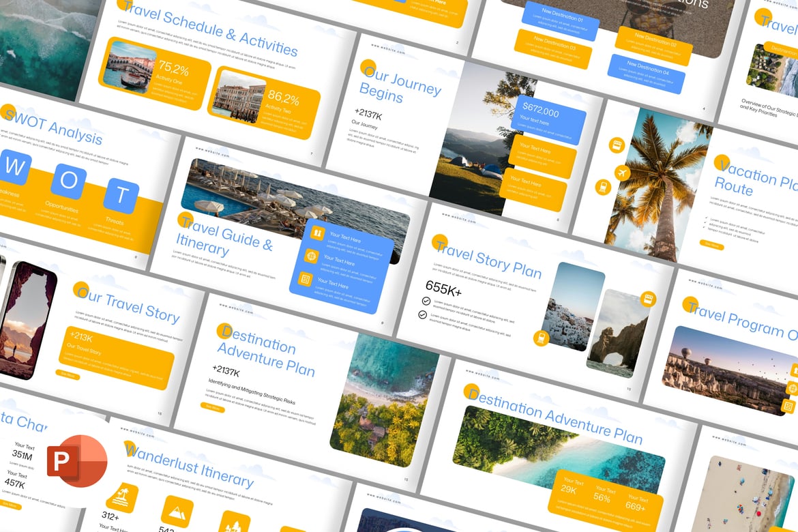Select the 86,2% Activity Two card

(x=264, y=103)
